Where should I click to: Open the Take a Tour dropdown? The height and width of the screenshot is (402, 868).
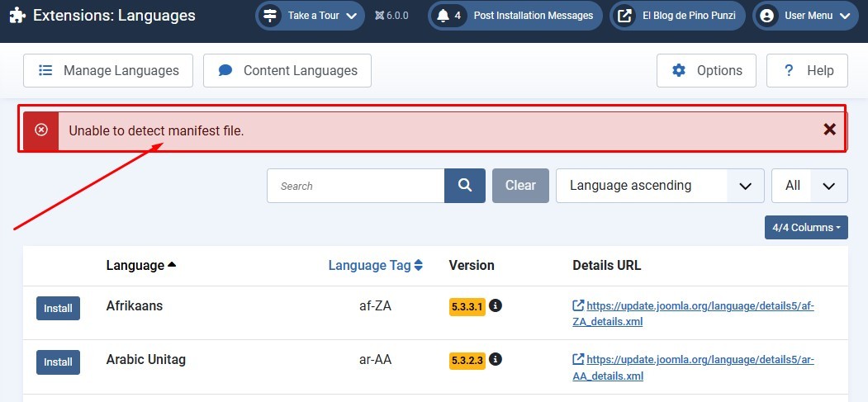[x=310, y=16]
